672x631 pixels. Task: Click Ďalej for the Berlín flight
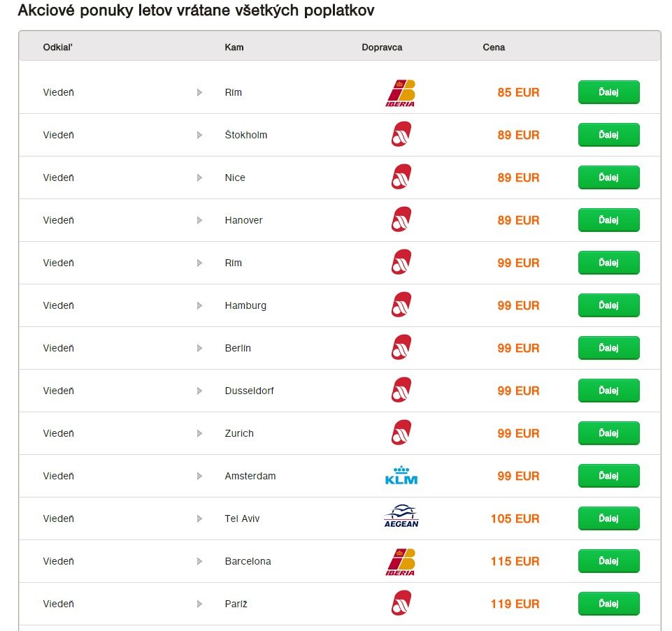[608, 348]
